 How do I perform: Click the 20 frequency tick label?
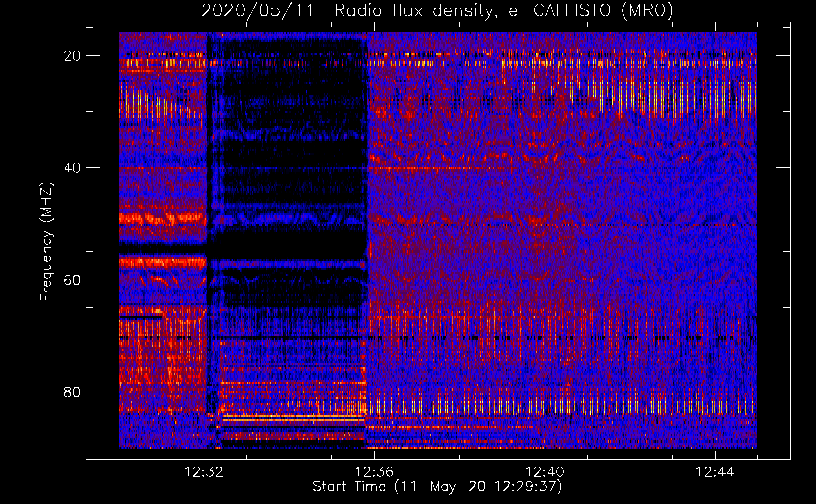click(73, 56)
